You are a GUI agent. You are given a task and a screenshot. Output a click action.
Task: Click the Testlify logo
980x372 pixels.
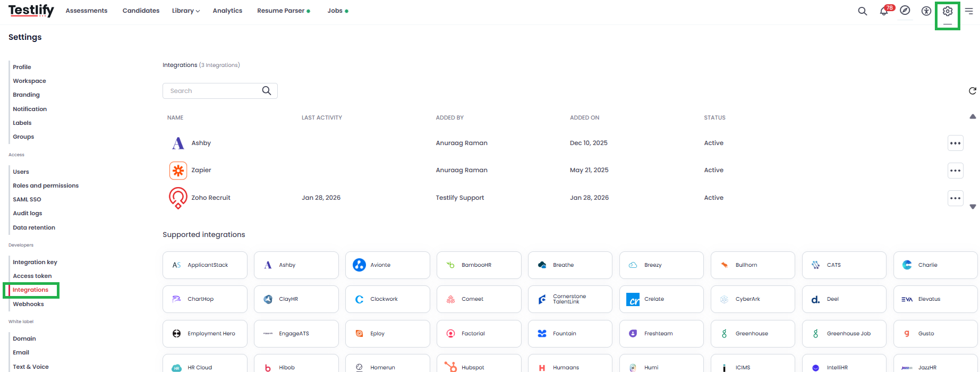pyautogui.click(x=31, y=11)
